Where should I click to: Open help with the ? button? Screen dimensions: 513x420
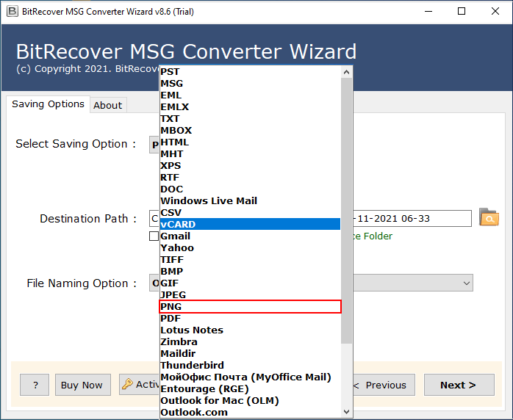coord(35,385)
